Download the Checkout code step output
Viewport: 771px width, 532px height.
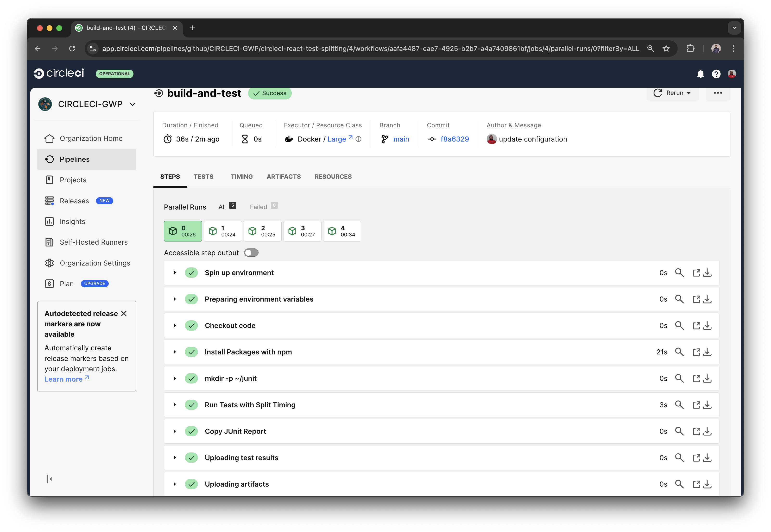(708, 325)
